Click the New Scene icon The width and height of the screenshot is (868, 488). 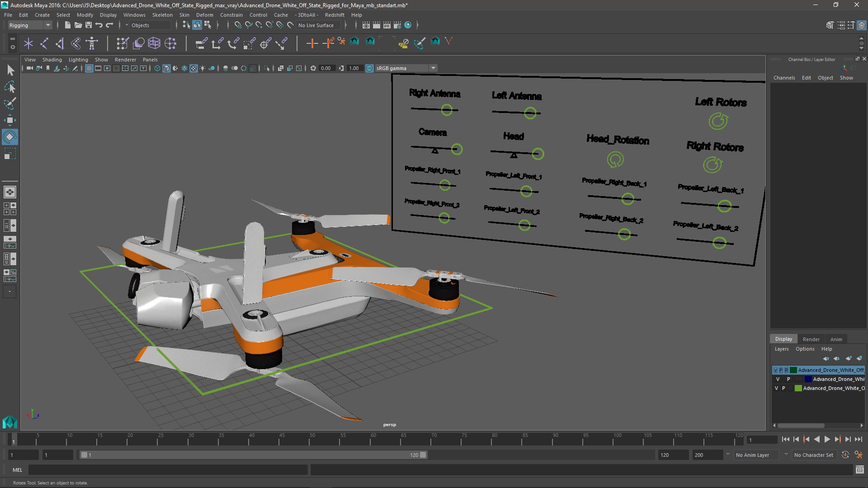tap(67, 25)
